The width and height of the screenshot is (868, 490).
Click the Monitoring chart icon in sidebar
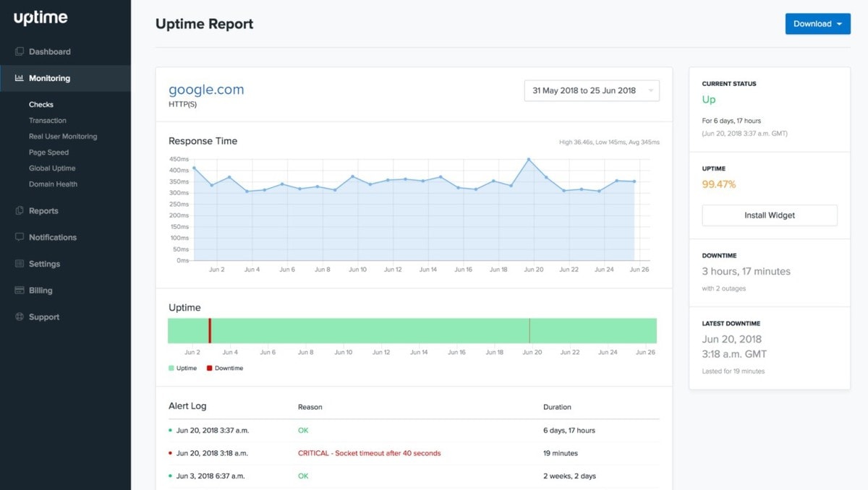click(20, 78)
